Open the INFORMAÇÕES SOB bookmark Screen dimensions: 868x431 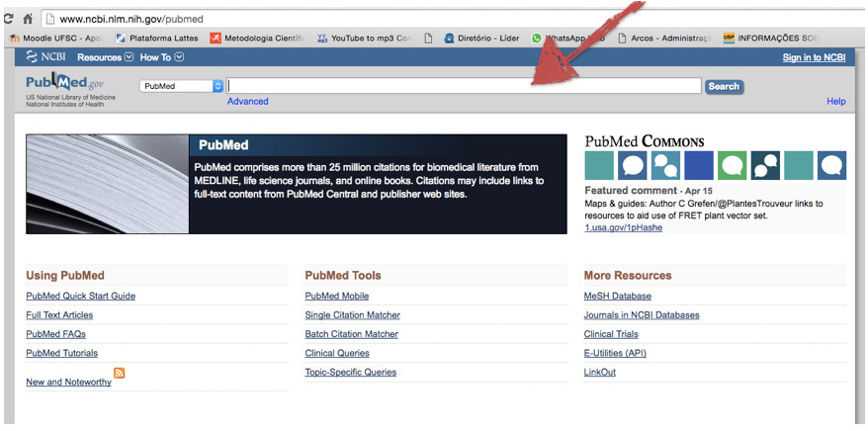pyautogui.click(x=770, y=39)
